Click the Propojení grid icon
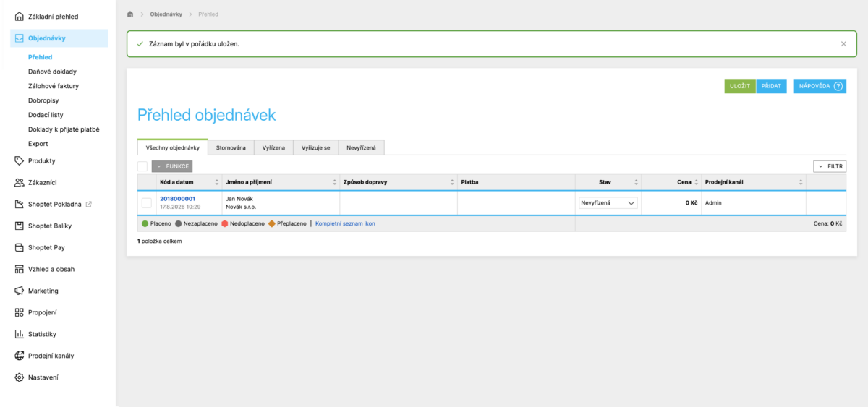 tap(20, 313)
